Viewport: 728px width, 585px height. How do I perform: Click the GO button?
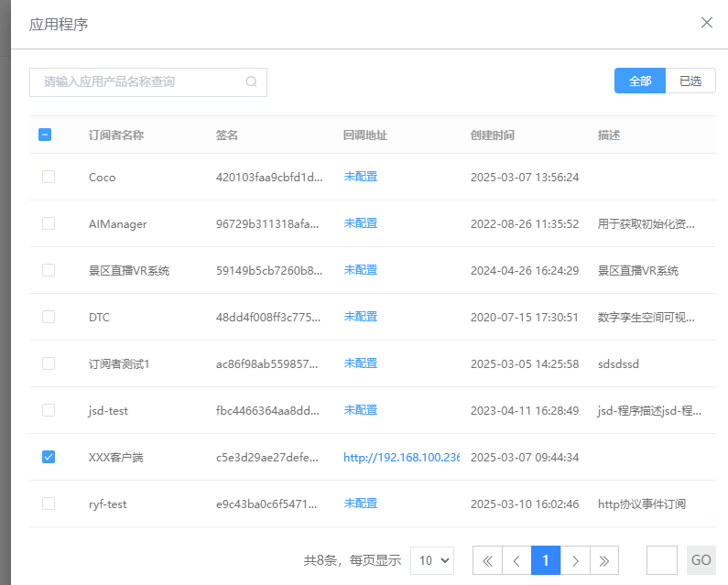(x=701, y=560)
